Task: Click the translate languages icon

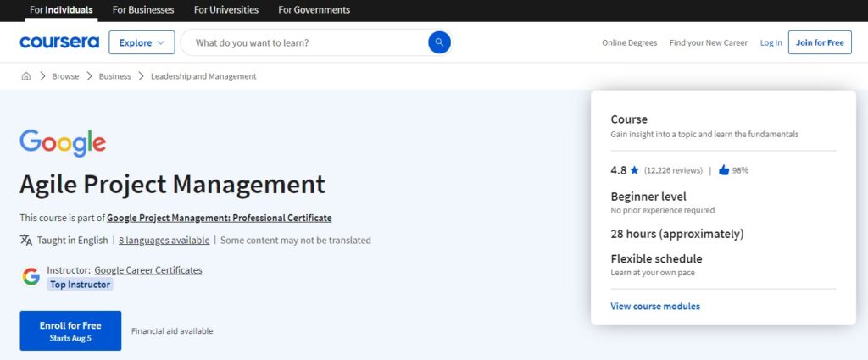Action: [26, 240]
